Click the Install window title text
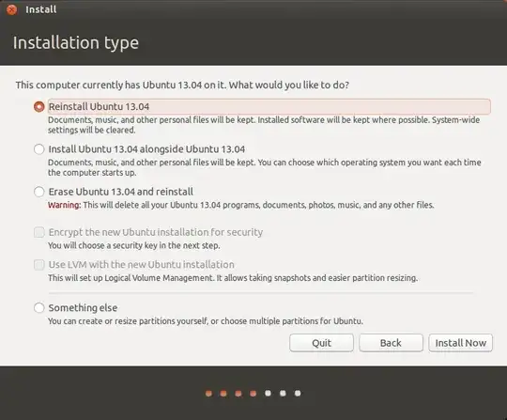Image resolution: width=507 pixels, height=420 pixels. pos(40,9)
